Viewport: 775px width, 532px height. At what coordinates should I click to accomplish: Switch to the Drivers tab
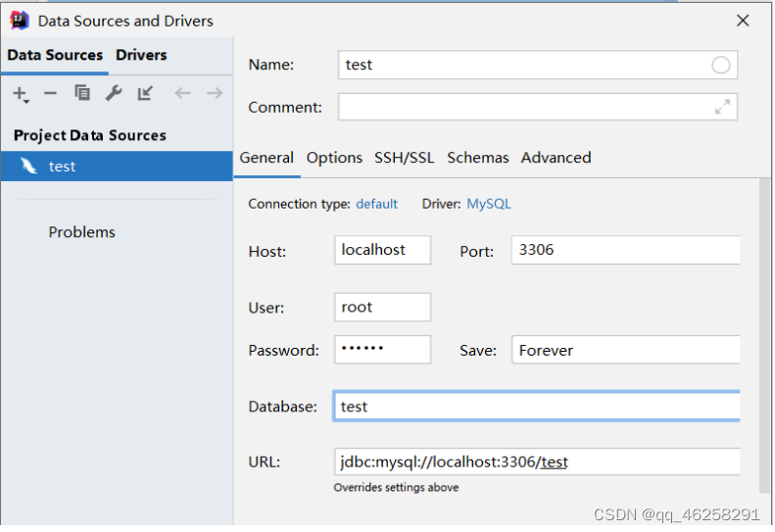(141, 55)
